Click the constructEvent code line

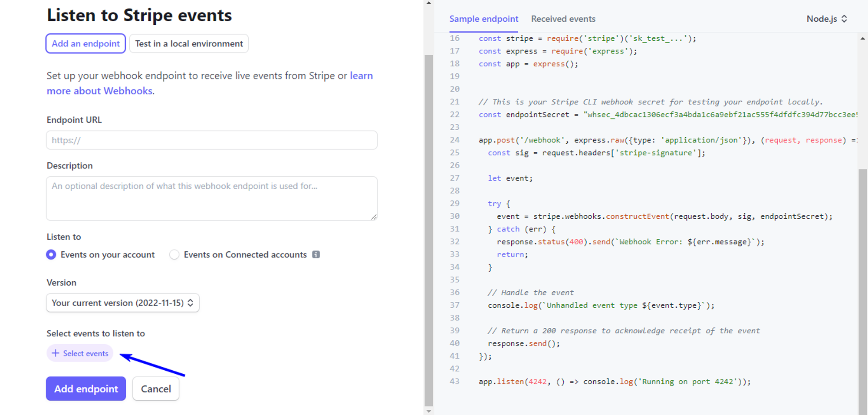tap(664, 216)
